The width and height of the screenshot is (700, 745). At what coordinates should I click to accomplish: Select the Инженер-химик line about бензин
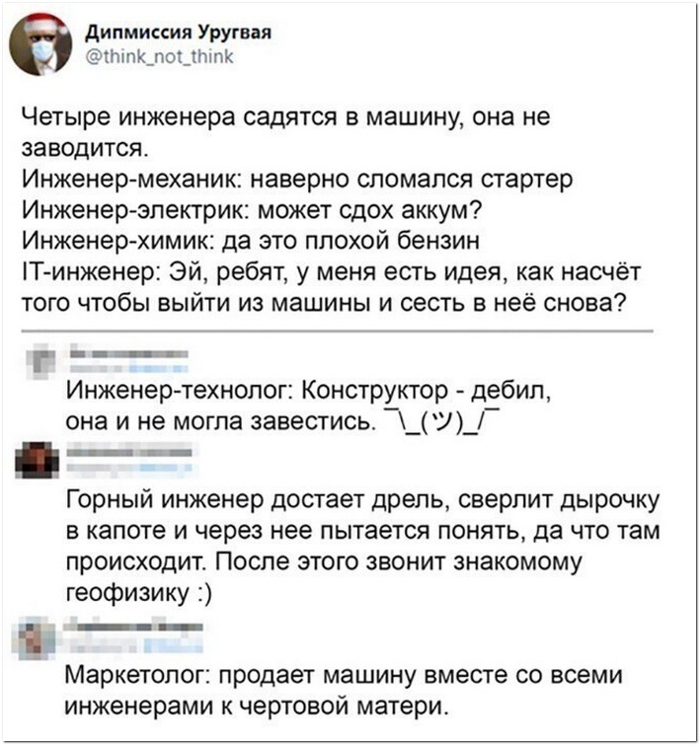(x=251, y=241)
